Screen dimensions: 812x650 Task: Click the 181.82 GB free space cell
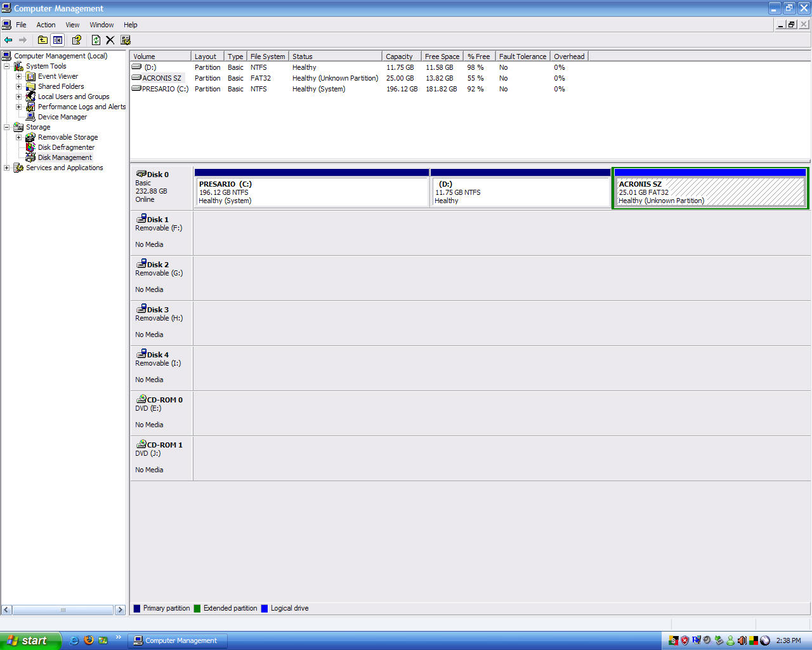point(441,89)
